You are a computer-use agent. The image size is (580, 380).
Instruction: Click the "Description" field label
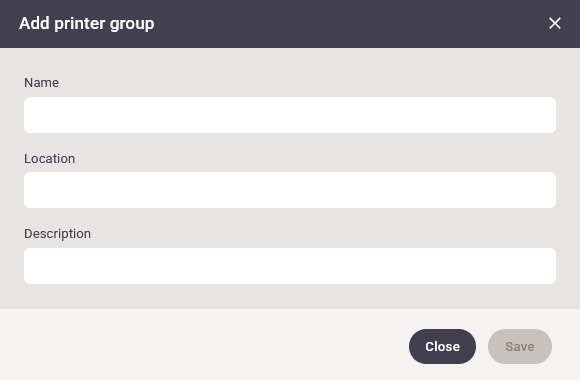57,234
